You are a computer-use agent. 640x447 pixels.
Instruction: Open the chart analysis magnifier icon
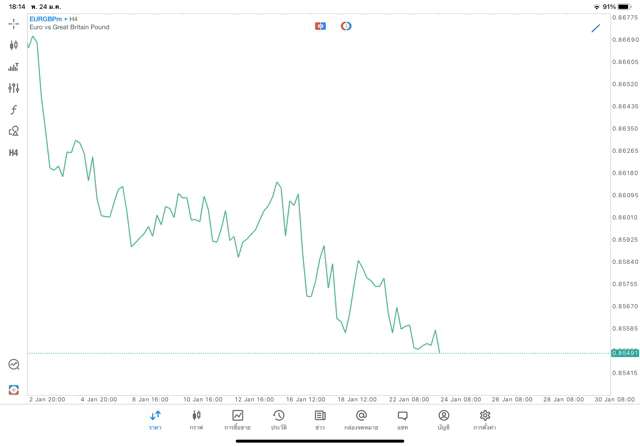(x=13, y=365)
